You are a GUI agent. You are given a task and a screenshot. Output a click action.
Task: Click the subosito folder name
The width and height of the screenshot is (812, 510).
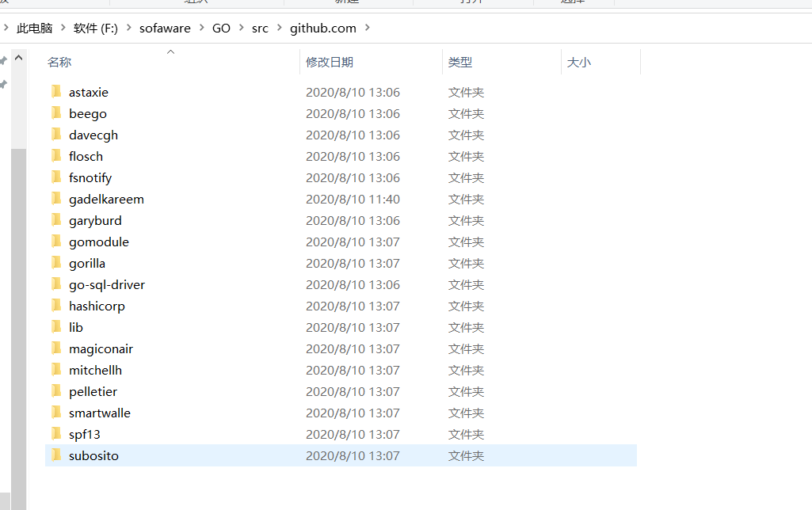pyautogui.click(x=93, y=455)
